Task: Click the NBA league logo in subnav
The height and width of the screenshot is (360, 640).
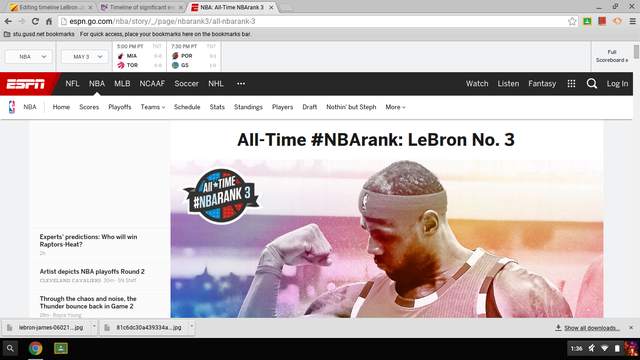Action: click(12, 107)
